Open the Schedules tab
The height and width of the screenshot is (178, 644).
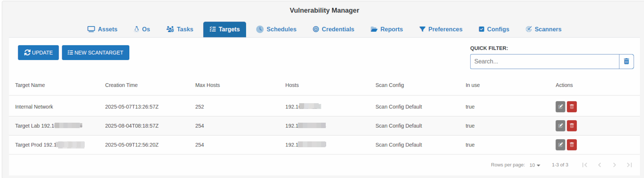(x=276, y=30)
